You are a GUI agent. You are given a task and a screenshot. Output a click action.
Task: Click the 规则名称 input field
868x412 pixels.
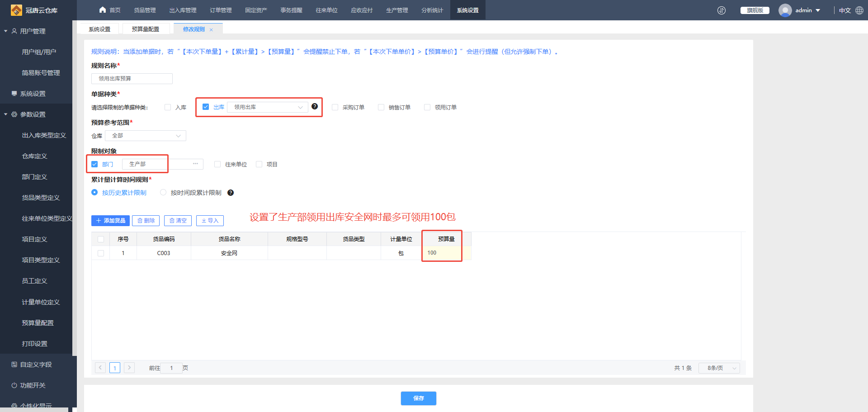pos(132,79)
